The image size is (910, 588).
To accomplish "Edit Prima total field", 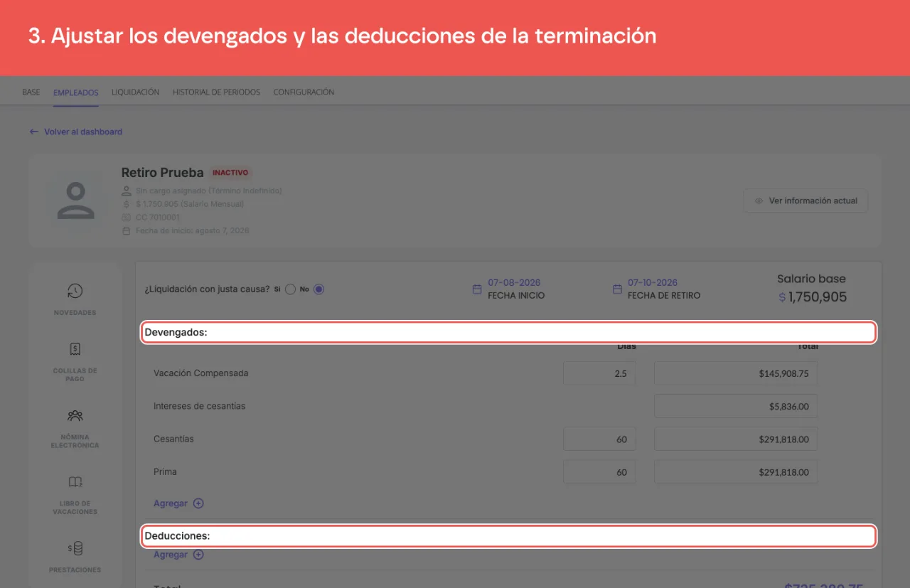I will tap(736, 472).
